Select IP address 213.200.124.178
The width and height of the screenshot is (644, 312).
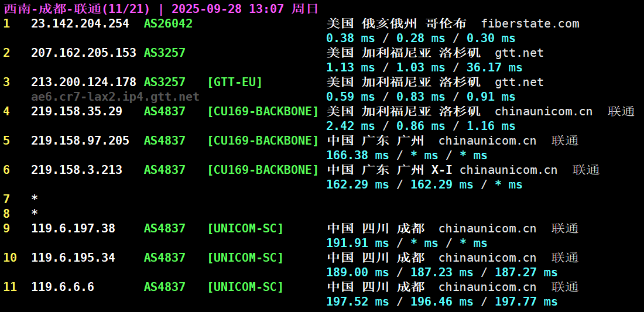coord(84,82)
